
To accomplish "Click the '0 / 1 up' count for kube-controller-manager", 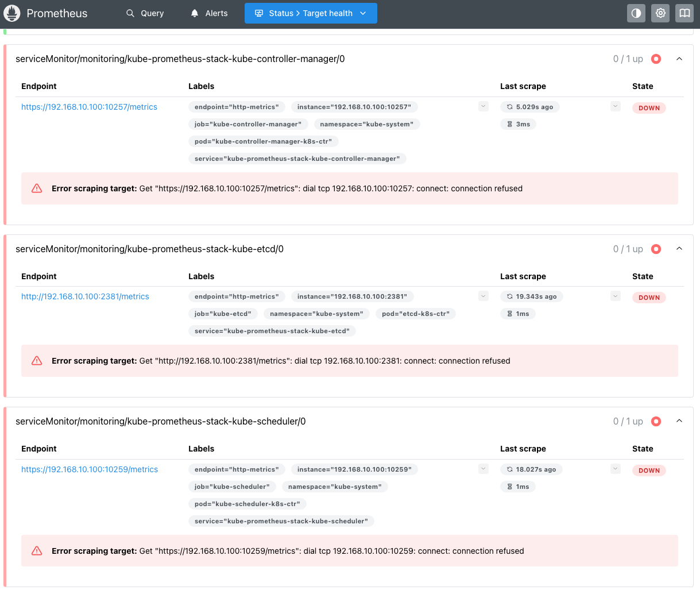I will click(x=628, y=59).
